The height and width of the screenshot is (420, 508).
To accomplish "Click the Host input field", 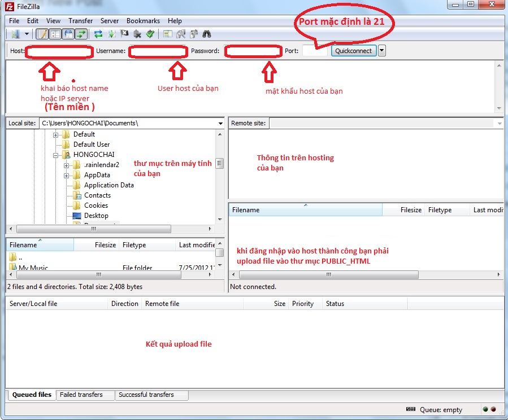I will pyautogui.click(x=59, y=52).
